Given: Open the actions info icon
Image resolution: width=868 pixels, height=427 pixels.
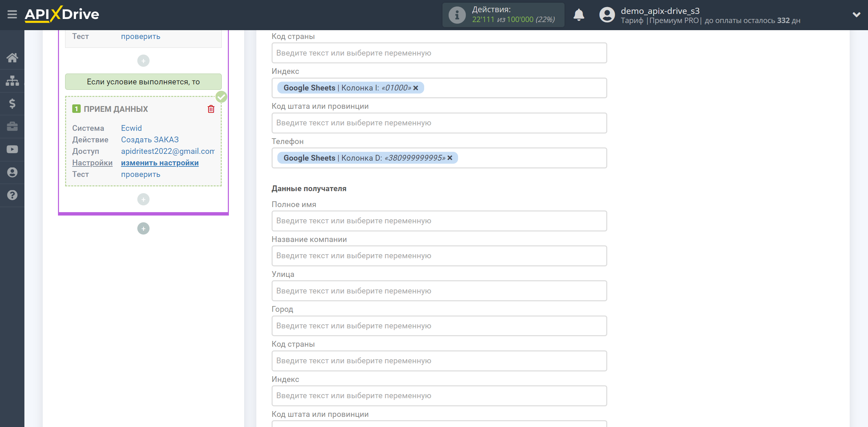Looking at the screenshot, I should (457, 15).
